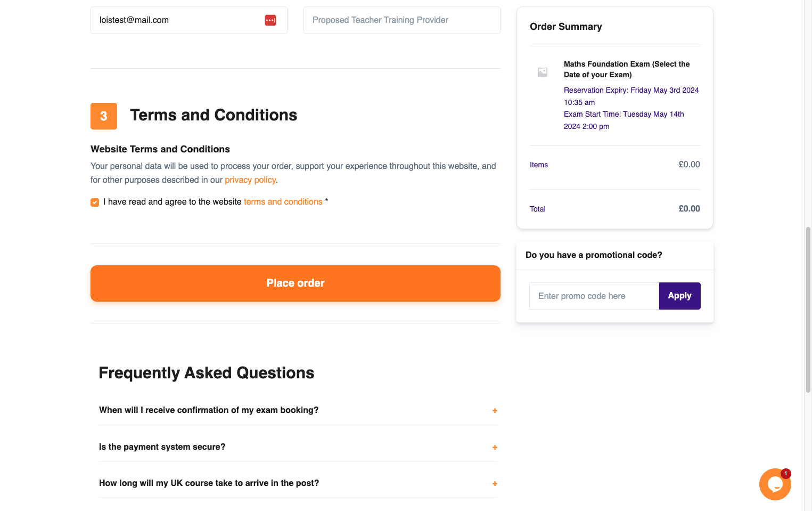Expand the exam booking confirmation question with plus icon
Screen dimensions: 812x511
(x=495, y=411)
